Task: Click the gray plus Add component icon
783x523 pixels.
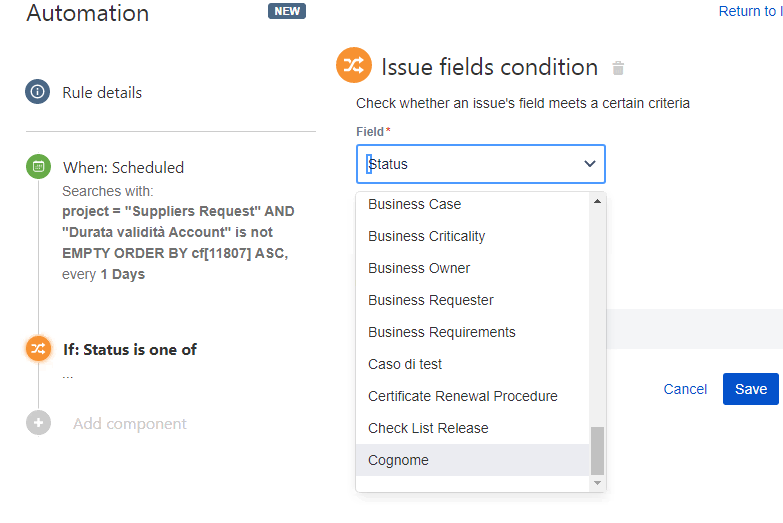Action: [38, 423]
